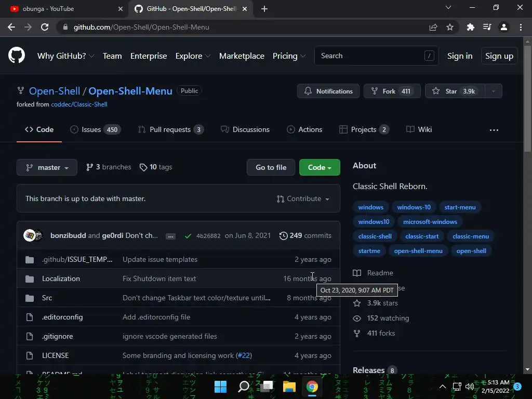Open Windows taskbar search

[244, 387]
